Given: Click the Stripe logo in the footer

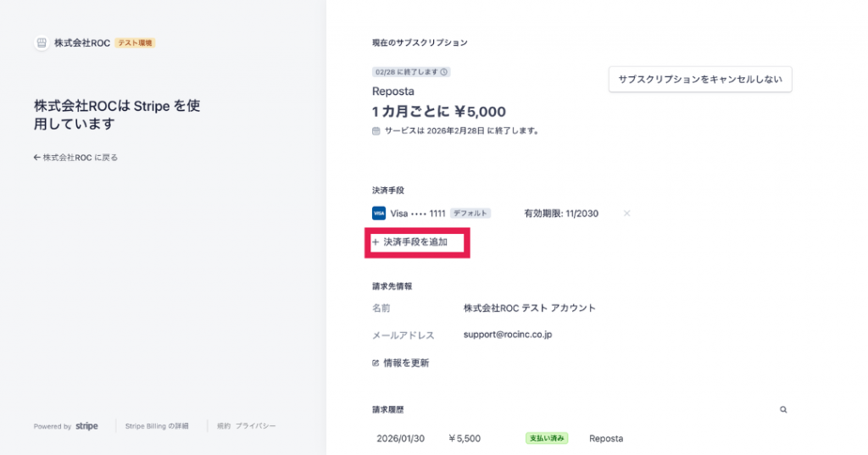Looking at the screenshot, I should coord(86,426).
